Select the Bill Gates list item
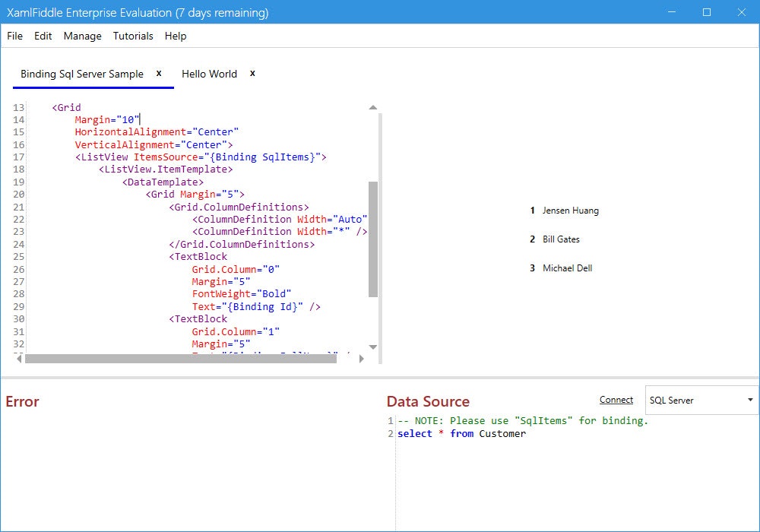Image resolution: width=760 pixels, height=532 pixels. [555, 239]
